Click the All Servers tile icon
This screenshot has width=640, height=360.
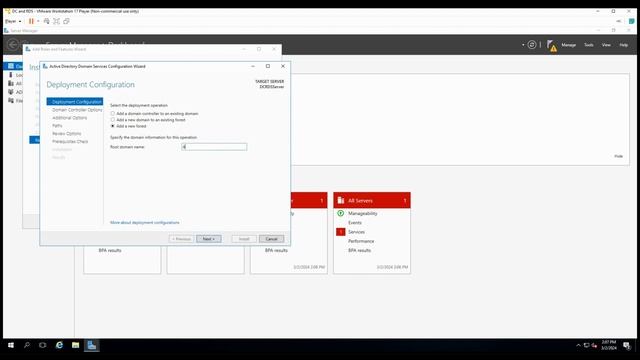coord(341,200)
